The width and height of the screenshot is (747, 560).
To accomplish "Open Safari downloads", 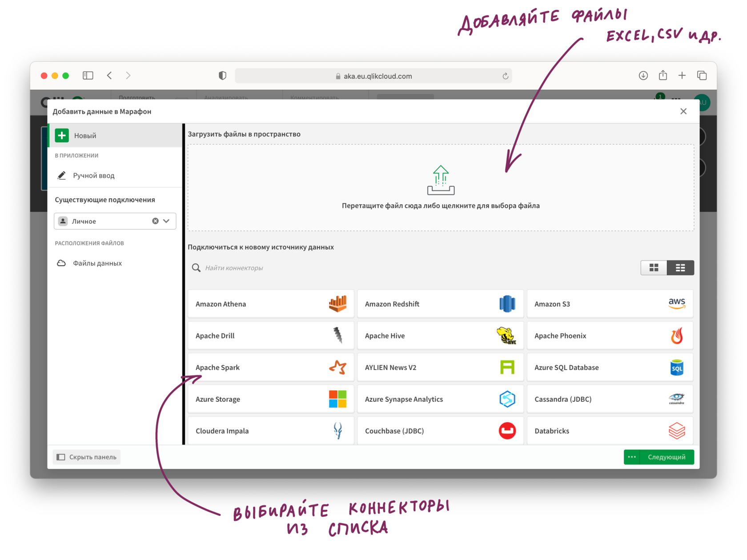I will 643,76.
